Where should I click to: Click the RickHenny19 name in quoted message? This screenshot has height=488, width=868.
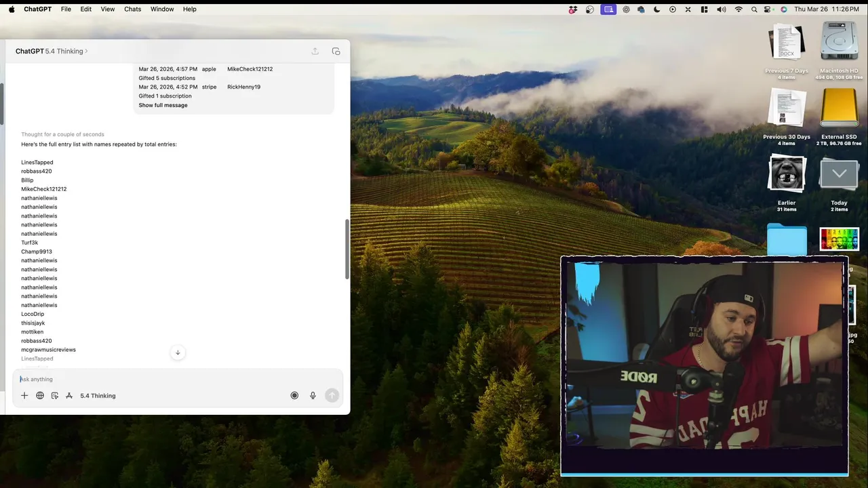(243, 87)
